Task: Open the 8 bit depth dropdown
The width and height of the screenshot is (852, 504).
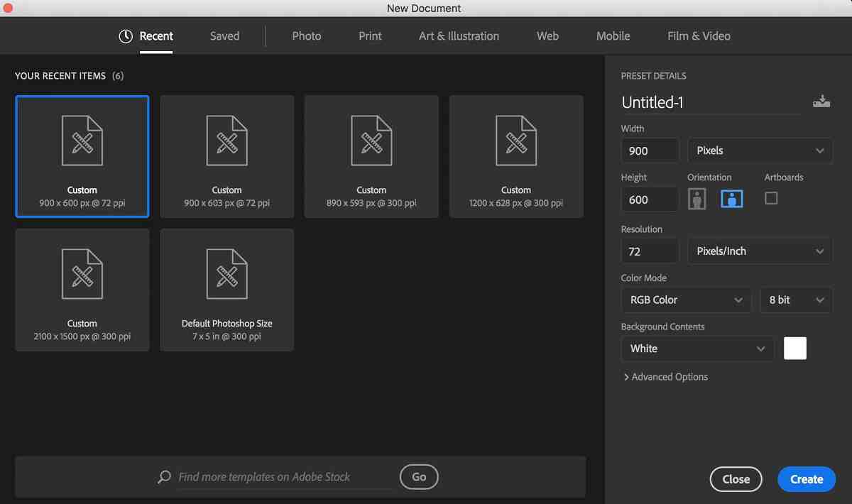Action: (796, 300)
